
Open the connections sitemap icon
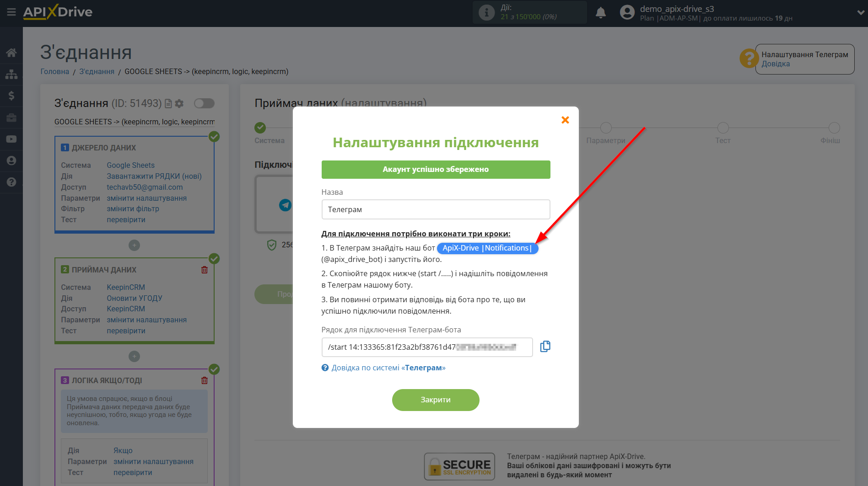click(x=11, y=74)
